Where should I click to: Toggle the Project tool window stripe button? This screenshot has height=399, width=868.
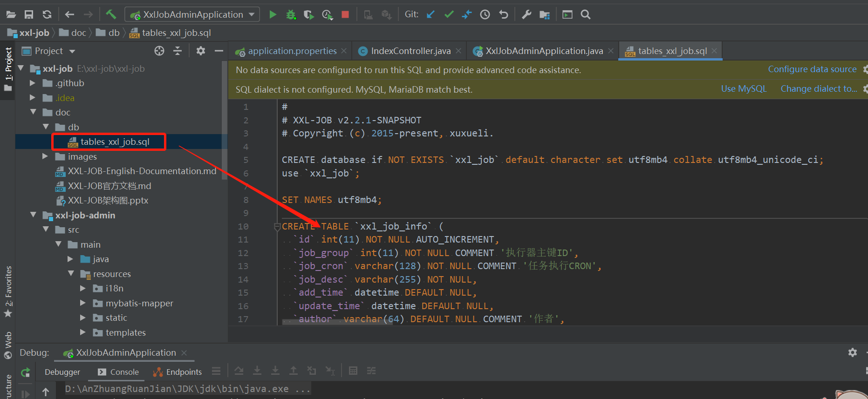pyautogui.click(x=8, y=69)
